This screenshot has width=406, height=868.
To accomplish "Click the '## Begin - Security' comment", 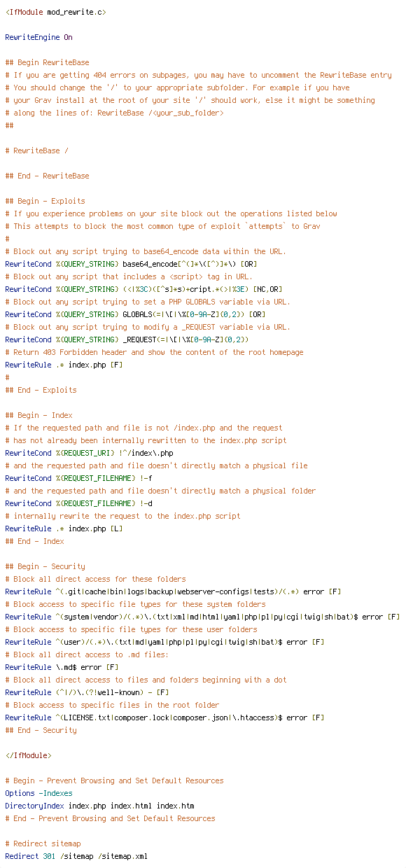I will (45, 566).
